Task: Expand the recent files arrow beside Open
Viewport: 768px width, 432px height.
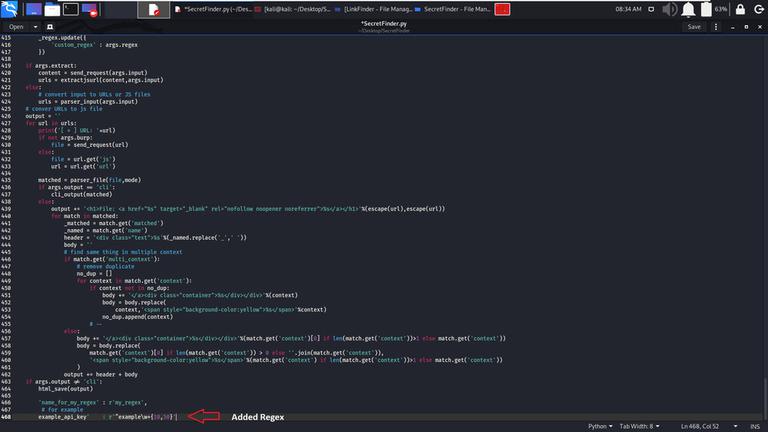Action: point(35,27)
